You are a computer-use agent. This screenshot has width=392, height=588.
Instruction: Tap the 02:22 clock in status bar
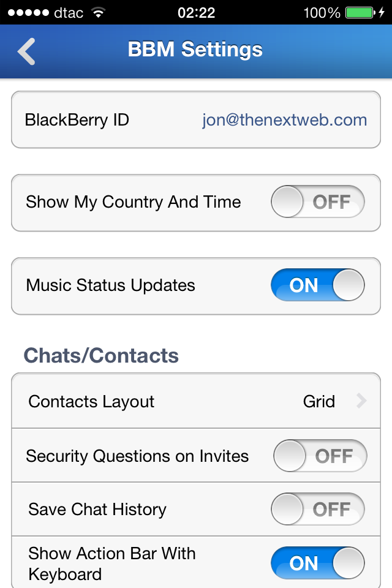196,13
